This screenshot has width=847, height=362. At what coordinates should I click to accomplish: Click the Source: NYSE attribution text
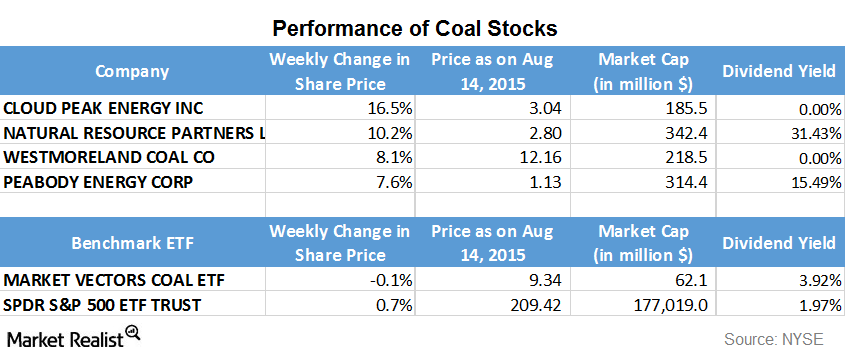[774, 339]
